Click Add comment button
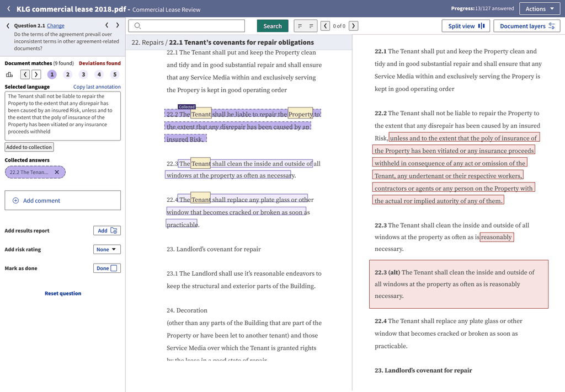Image resolution: width=565 pixels, height=392 pixels. tap(63, 201)
